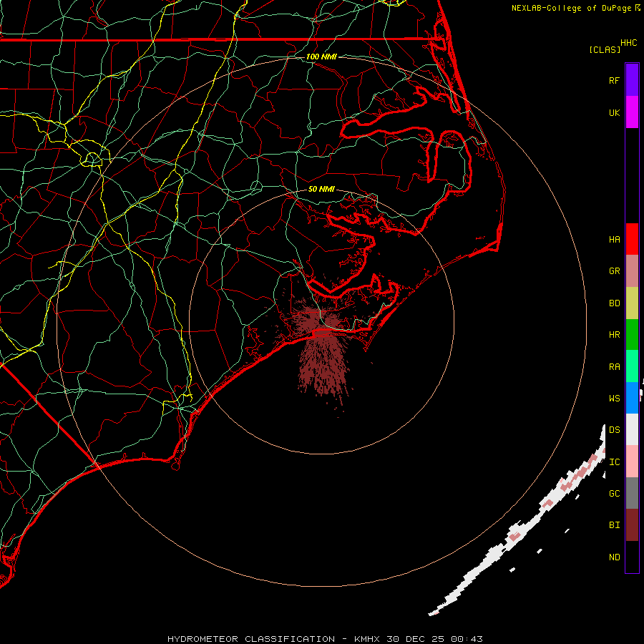This screenshot has width=644, height=644.
Task: Click the IC legend label
Action: [614, 462]
